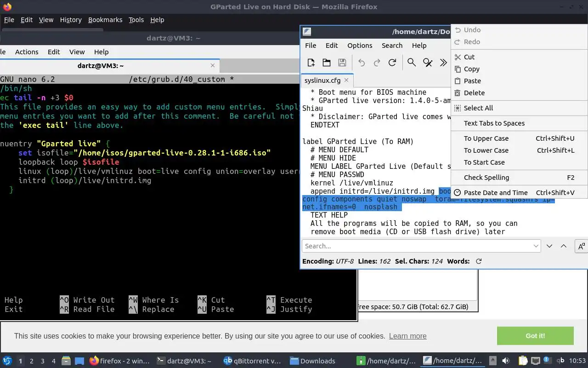Click the Find magnifier icon in FeatherPad's toolbar

tap(412, 63)
